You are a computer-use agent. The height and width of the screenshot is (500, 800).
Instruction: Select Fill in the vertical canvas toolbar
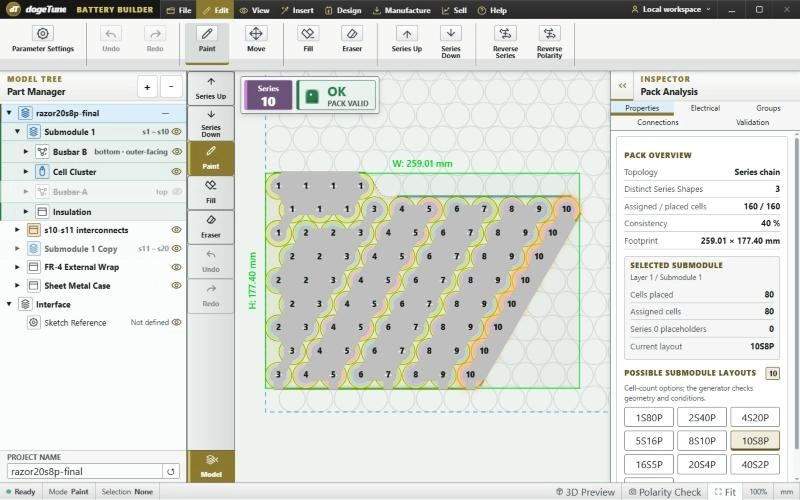point(211,192)
